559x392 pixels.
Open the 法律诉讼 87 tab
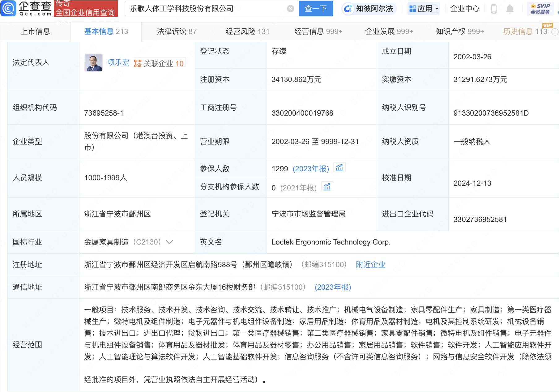pos(177,32)
